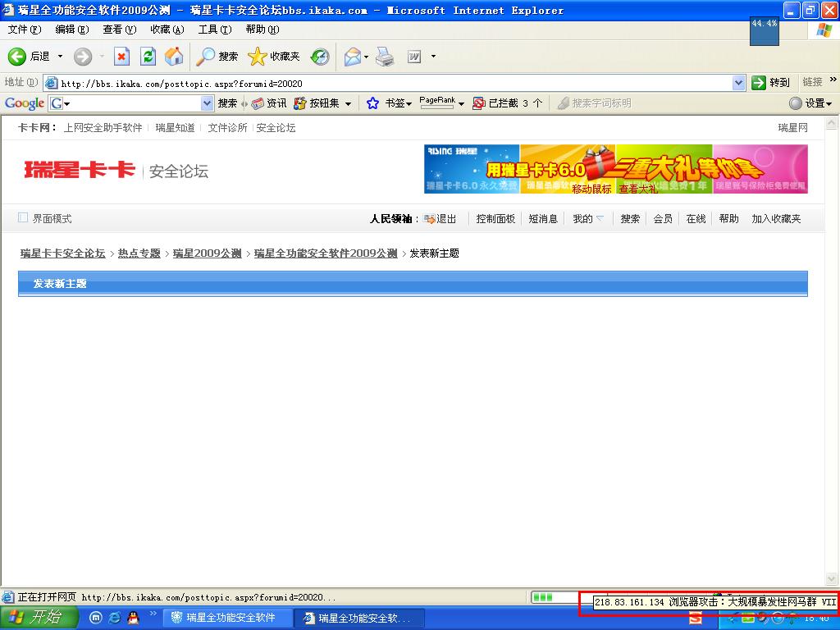Open the Search (搜索) magnifier toolbar button
The height and width of the screenshot is (630, 840).
[217, 57]
